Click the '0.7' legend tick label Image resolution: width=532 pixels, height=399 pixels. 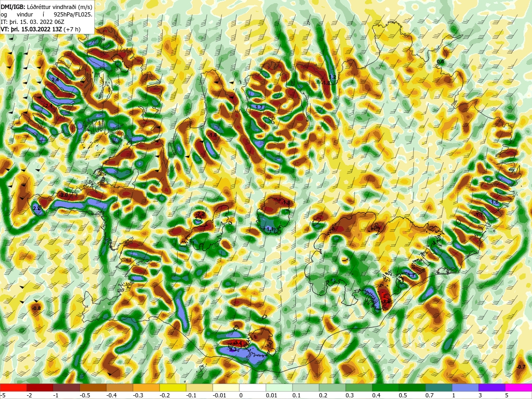click(429, 395)
